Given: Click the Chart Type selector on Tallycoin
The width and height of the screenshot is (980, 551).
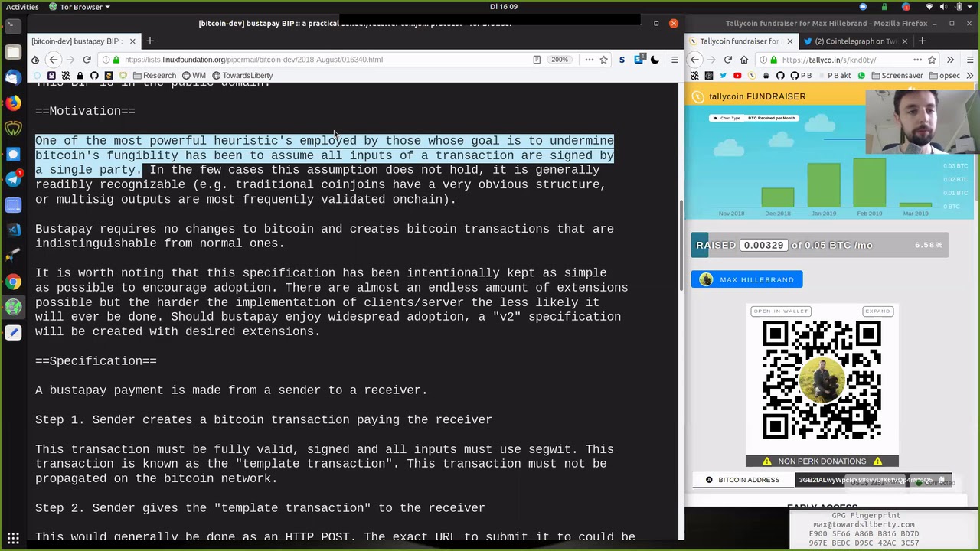Looking at the screenshot, I should (x=754, y=118).
